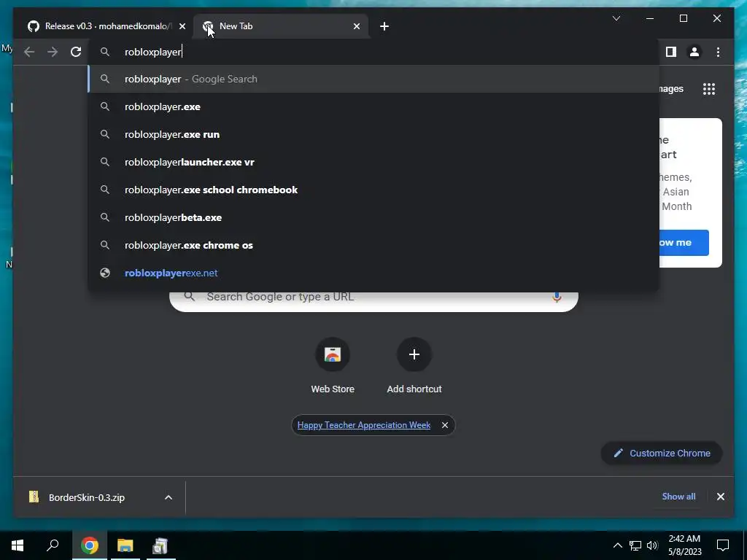Close the downloads bar

coord(720,497)
